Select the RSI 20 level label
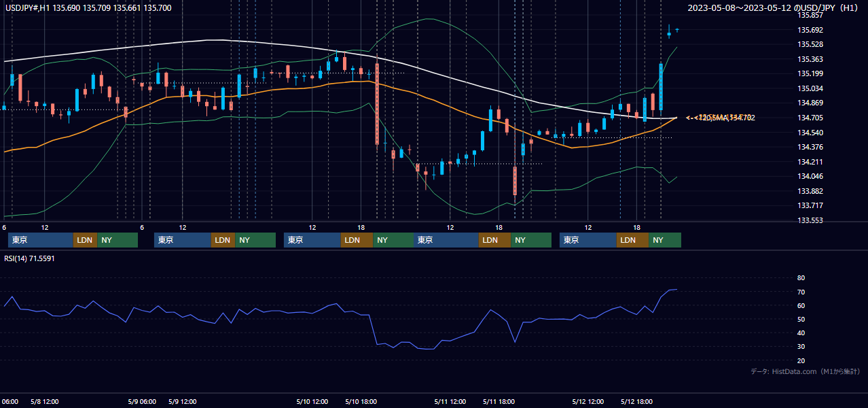Image resolution: width=868 pixels, height=408 pixels. (x=801, y=360)
